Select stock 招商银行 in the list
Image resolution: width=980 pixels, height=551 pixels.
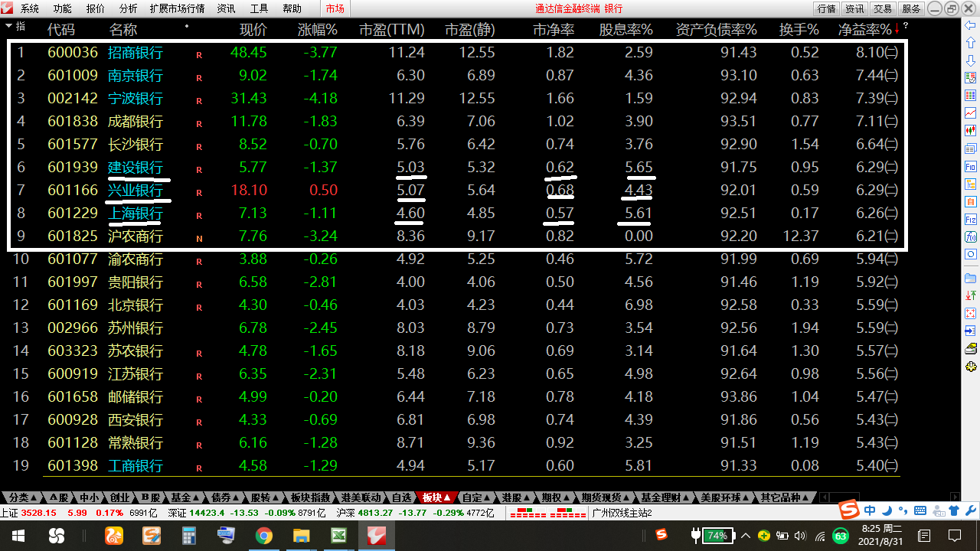pos(136,53)
